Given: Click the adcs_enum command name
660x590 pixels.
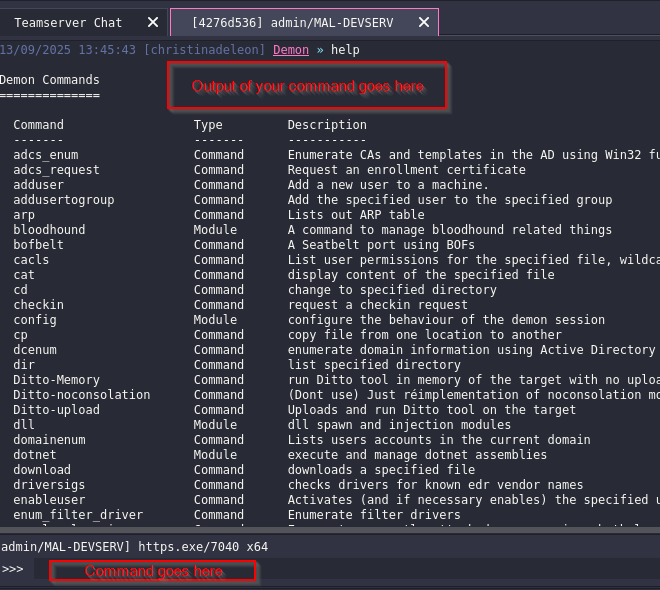Looking at the screenshot, I should coord(45,155).
